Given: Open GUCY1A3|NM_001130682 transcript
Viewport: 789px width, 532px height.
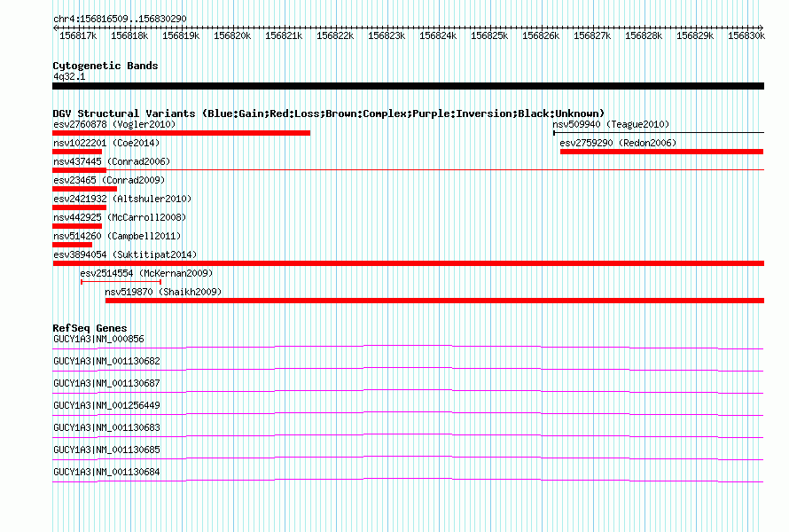Looking at the screenshot, I should pyautogui.click(x=106, y=362).
